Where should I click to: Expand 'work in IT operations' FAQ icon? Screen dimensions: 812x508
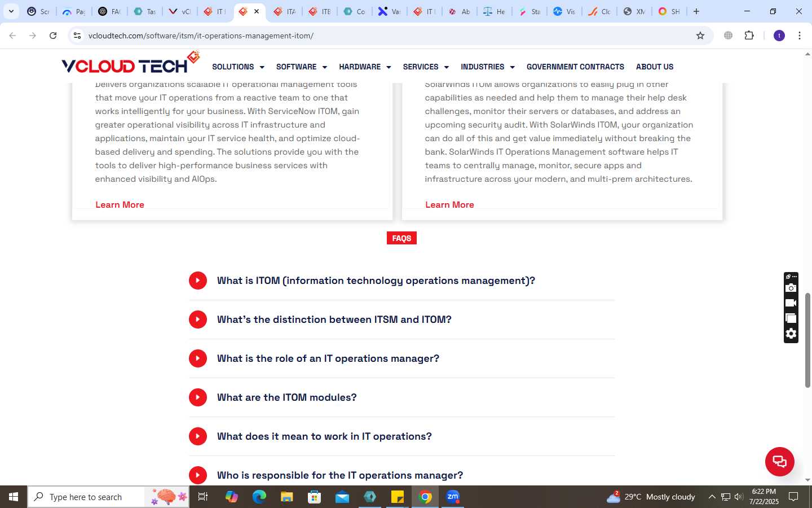tap(198, 436)
